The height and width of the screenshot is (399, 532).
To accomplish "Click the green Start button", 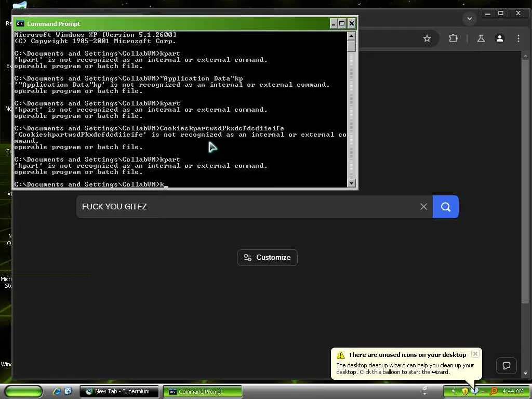I will pyautogui.click(x=23, y=392).
